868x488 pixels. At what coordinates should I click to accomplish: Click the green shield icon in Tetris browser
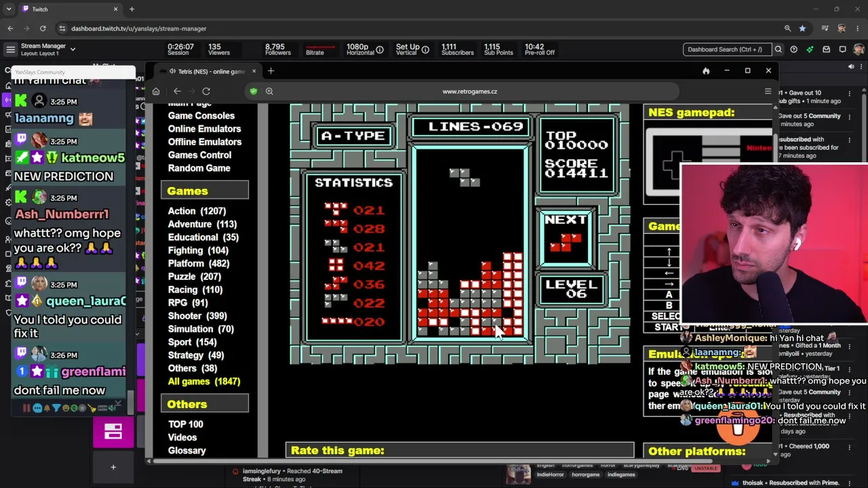[254, 91]
